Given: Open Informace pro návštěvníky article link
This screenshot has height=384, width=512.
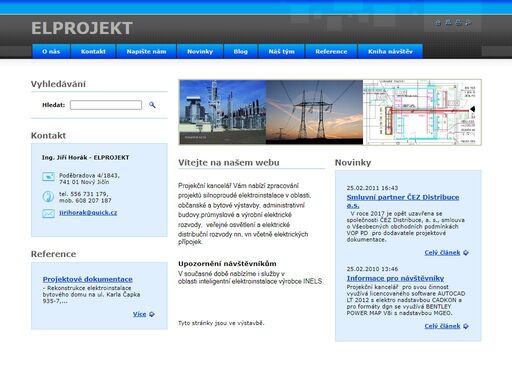Looking at the screenshot, I should click(395, 278).
